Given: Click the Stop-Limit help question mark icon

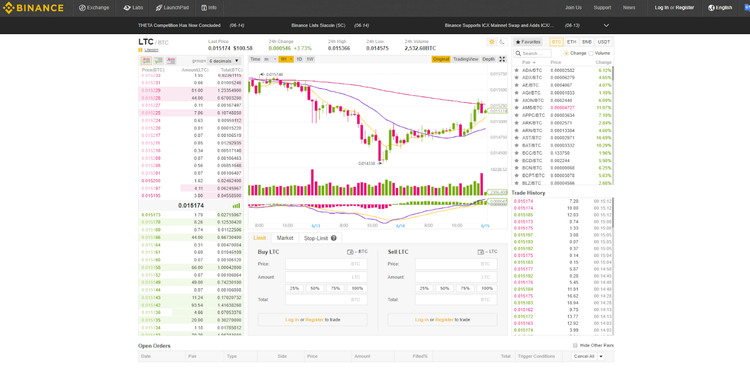Looking at the screenshot, I should point(333,238).
